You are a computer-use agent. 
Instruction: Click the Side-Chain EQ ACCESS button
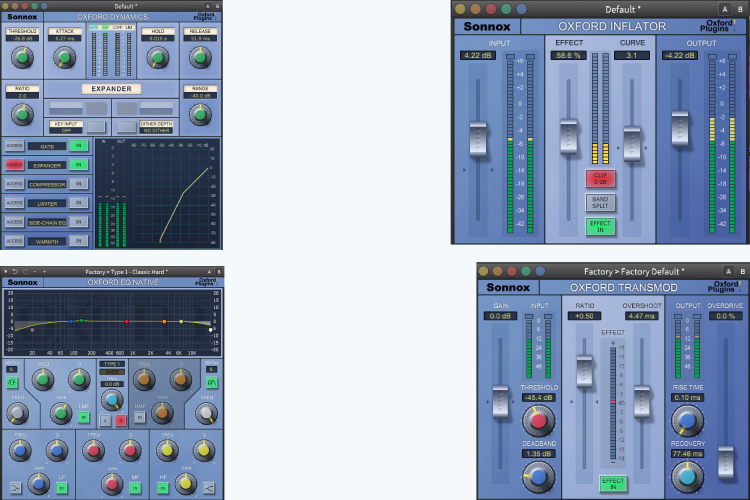[14, 222]
